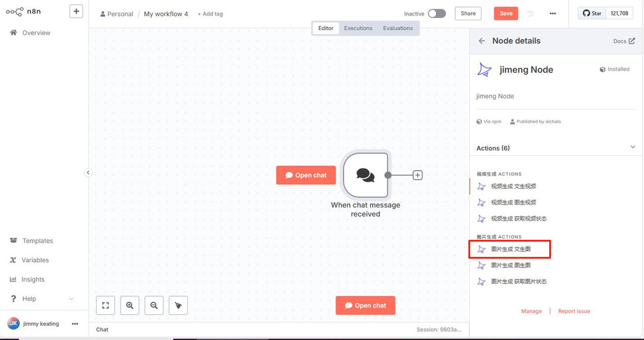Click the Via npm label
Image resolution: width=644 pixels, height=340 pixels.
(x=489, y=122)
